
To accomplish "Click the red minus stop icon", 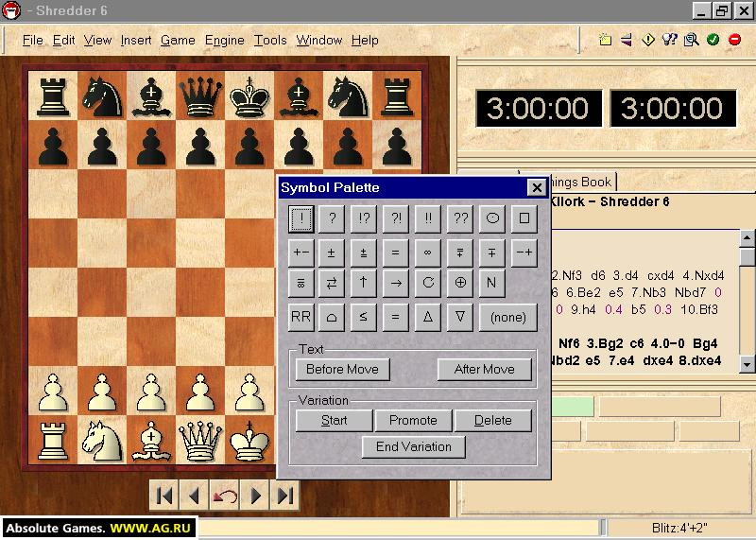I will pos(735,40).
